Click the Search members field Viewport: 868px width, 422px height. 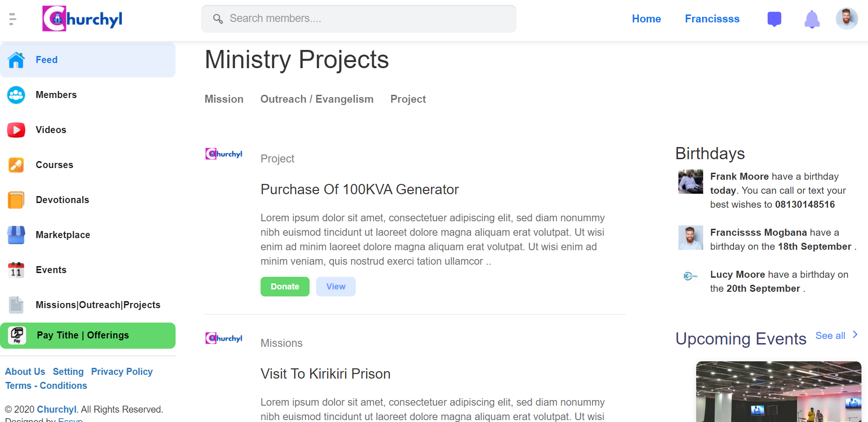click(359, 19)
